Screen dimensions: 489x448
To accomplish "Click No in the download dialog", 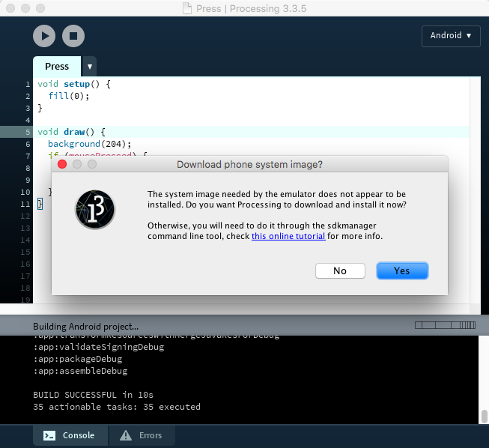I will point(340,270).
